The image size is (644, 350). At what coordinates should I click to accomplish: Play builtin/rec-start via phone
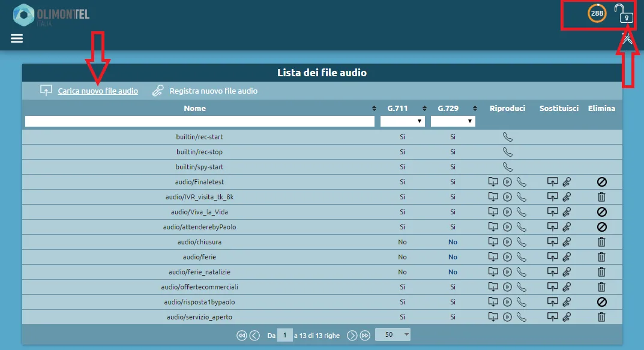507,137
